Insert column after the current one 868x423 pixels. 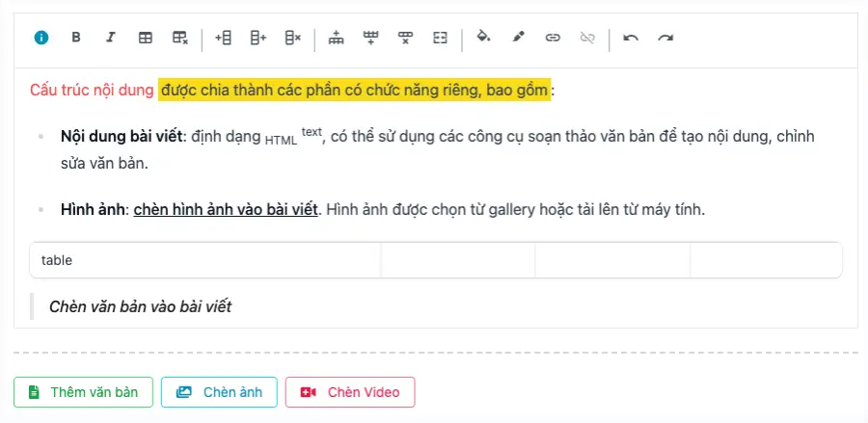point(258,38)
